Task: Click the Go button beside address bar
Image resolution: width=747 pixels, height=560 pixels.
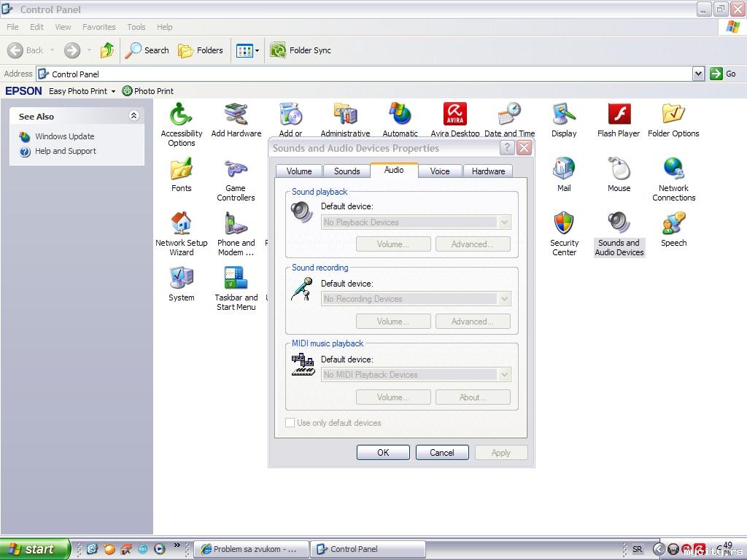Action: pos(723,74)
